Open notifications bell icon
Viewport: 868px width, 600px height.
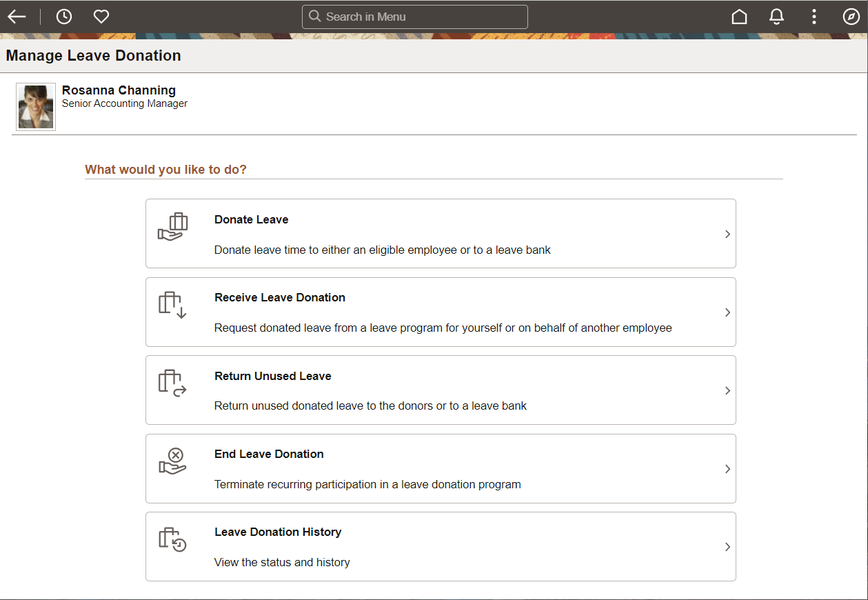tap(776, 17)
